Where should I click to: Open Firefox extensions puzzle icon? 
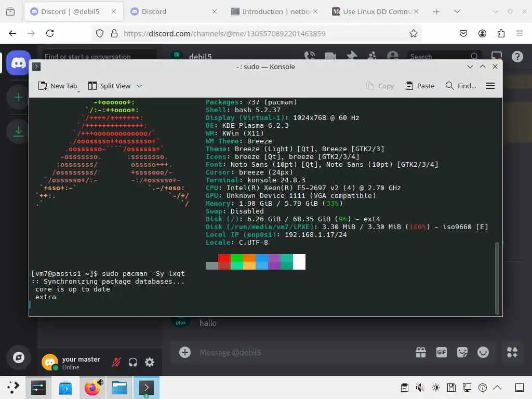[x=501, y=33]
